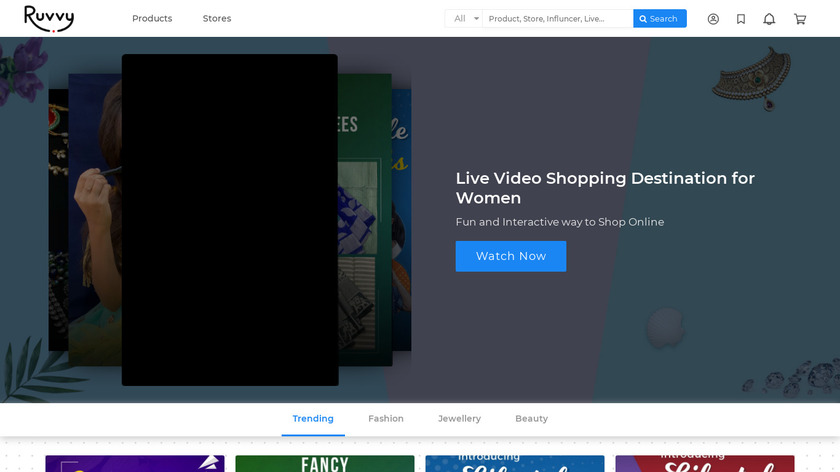
Task: Open the red Introducing banner card
Action: pyautogui.click(x=705, y=464)
